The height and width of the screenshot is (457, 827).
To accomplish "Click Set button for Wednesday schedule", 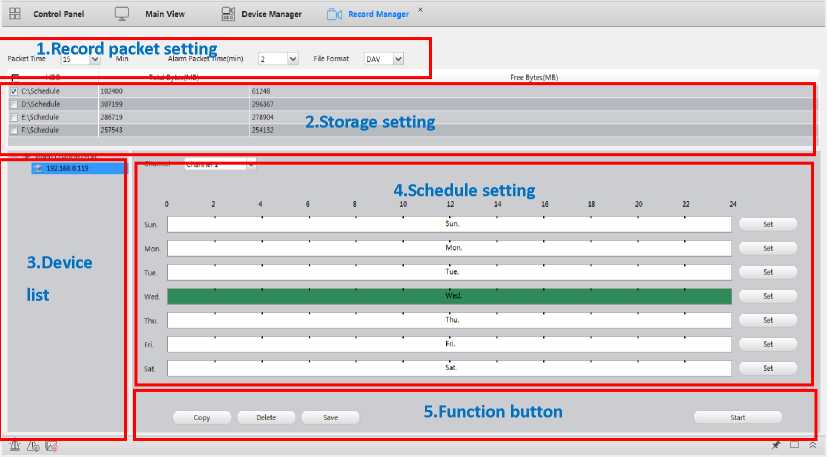I will click(768, 296).
